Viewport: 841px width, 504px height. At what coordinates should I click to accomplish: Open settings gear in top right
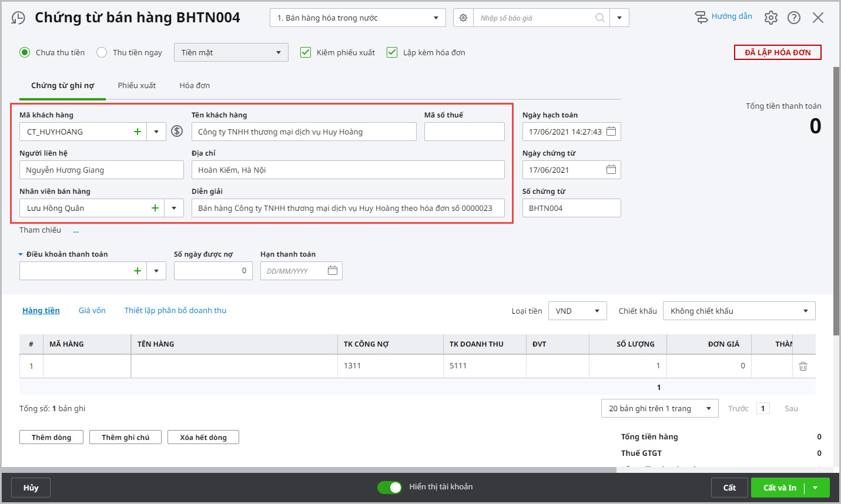pos(770,18)
